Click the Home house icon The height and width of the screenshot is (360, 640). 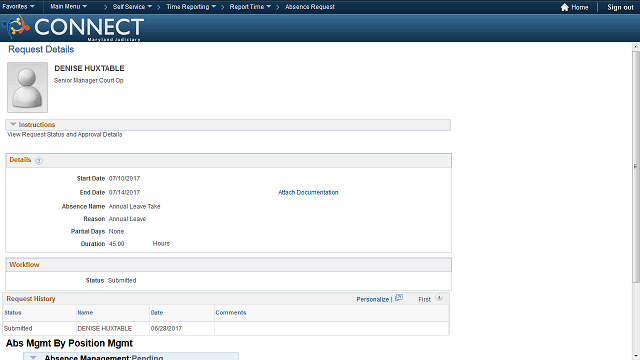pyautogui.click(x=564, y=7)
